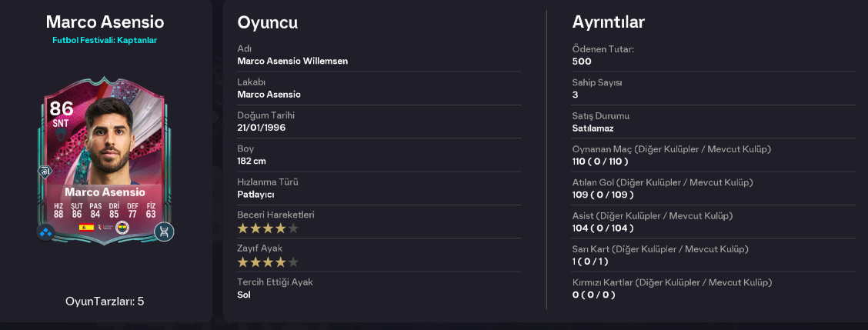The width and height of the screenshot is (868, 330).
Task: Click the Satılamaz sale status value
Action: point(593,128)
